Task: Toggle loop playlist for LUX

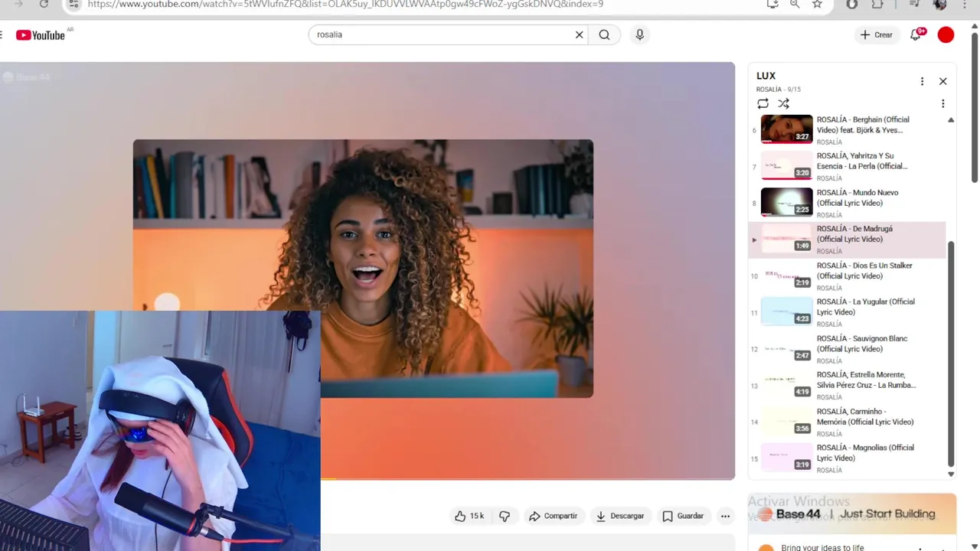Action: (763, 103)
